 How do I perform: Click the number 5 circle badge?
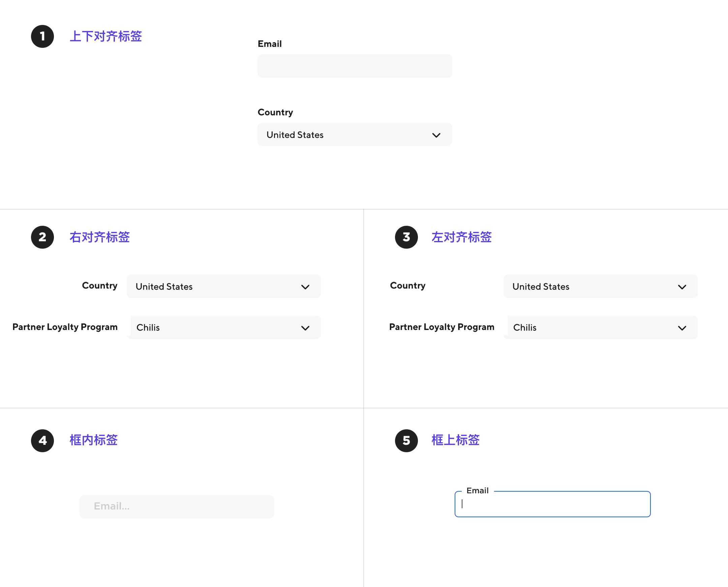point(406,441)
